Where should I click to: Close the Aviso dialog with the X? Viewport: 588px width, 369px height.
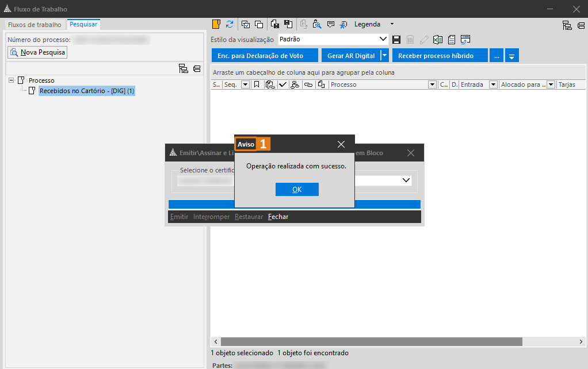point(341,144)
